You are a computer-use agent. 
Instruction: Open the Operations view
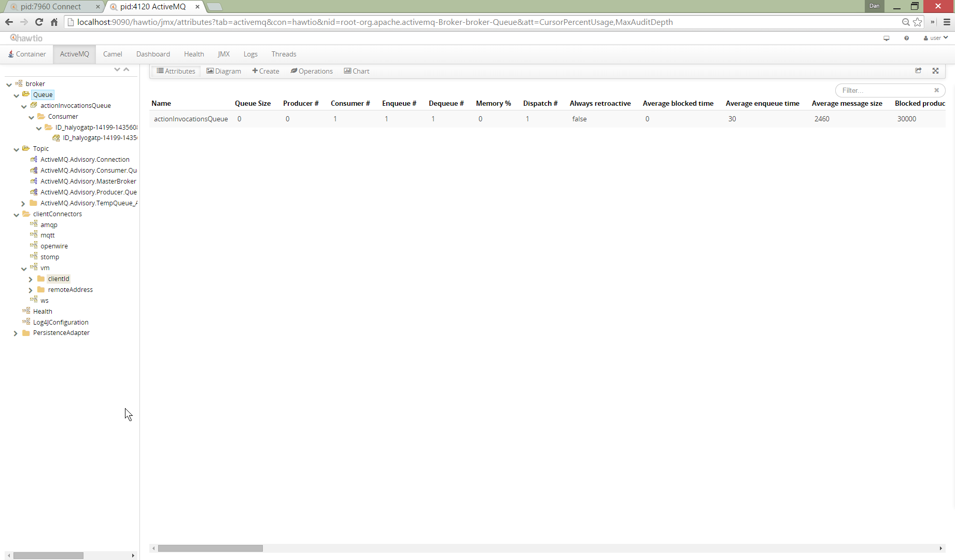(x=312, y=71)
